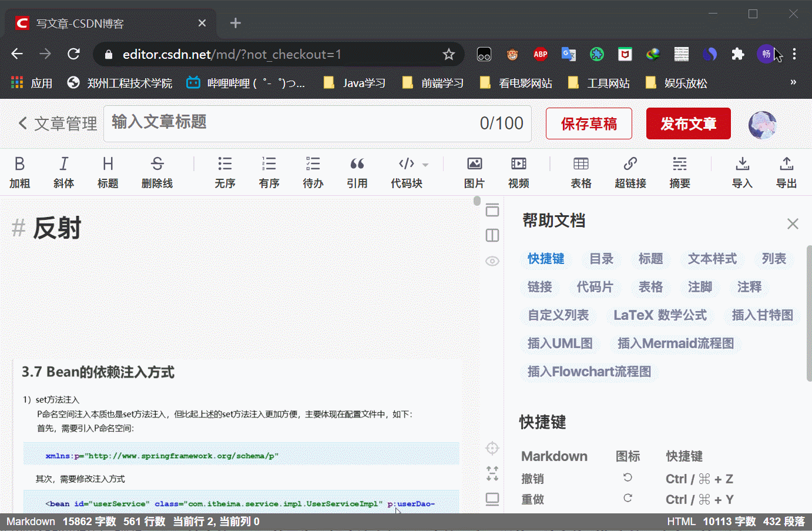Open the 工具网站 bookmark folder
Image resolution: width=812 pixels, height=531 pixels.
pos(599,83)
